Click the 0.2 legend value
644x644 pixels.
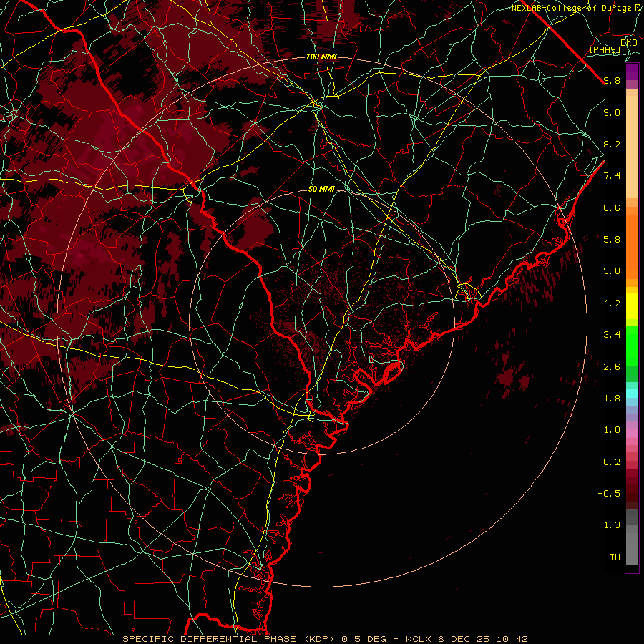click(x=612, y=462)
